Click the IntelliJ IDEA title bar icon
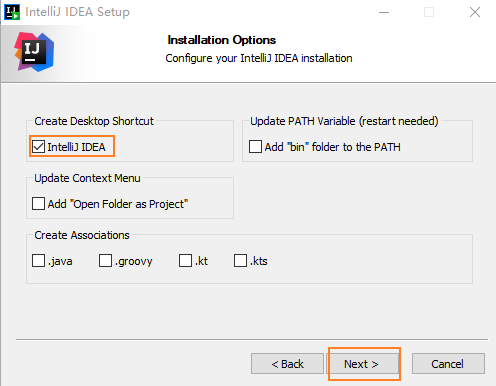The height and width of the screenshot is (386, 496). (12, 12)
